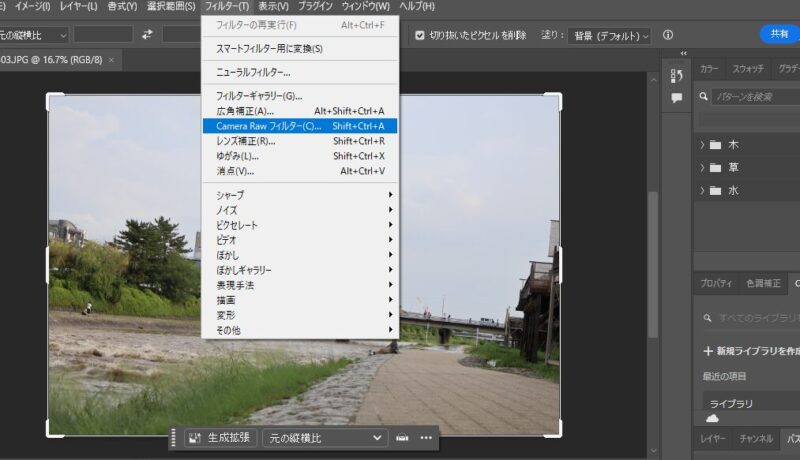Toggle 切り抜いたピクセルを削除 checkbox
The width and height of the screenshot is (800, 460).
(420, 35)
